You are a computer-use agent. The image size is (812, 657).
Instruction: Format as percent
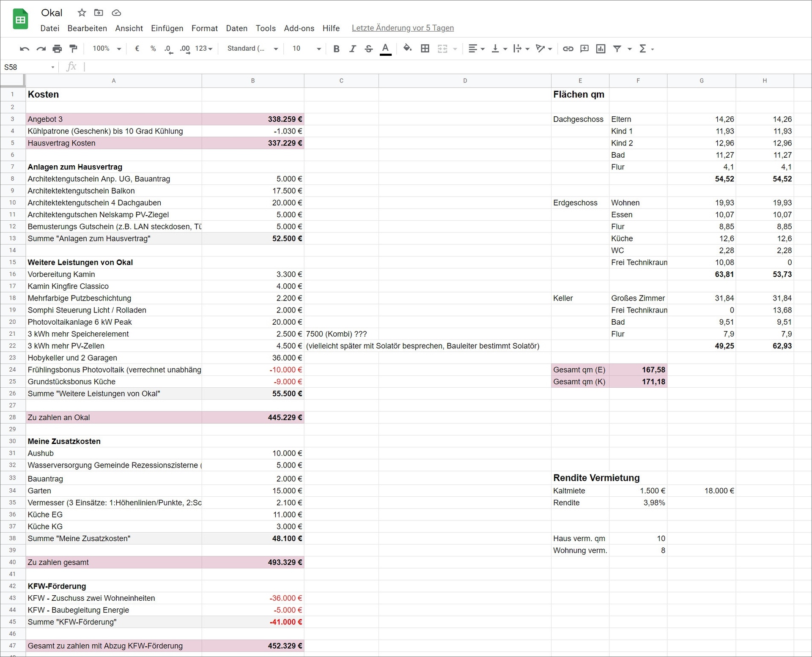coord(153,49)
